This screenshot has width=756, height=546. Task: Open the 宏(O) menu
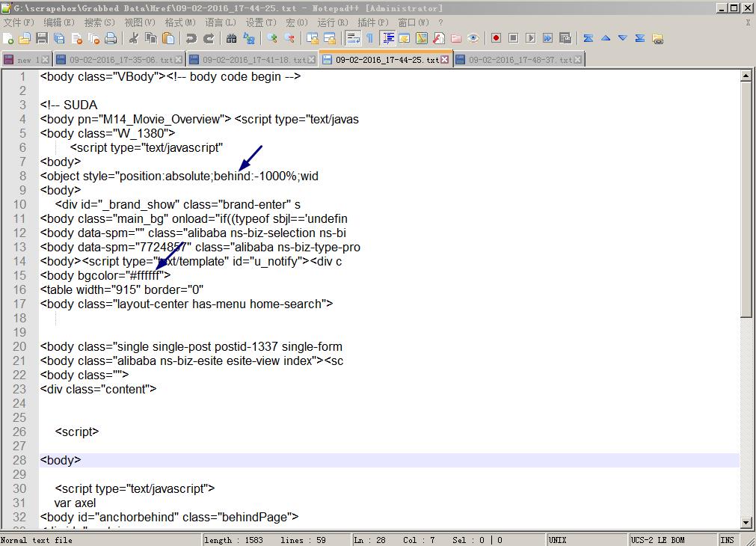297,22
